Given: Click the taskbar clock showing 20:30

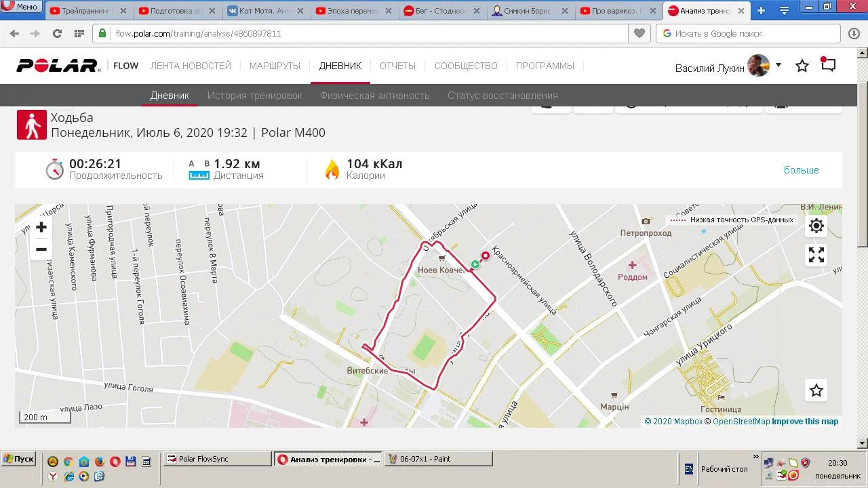Looking at the screenshot, I should [x=837, y=463].
